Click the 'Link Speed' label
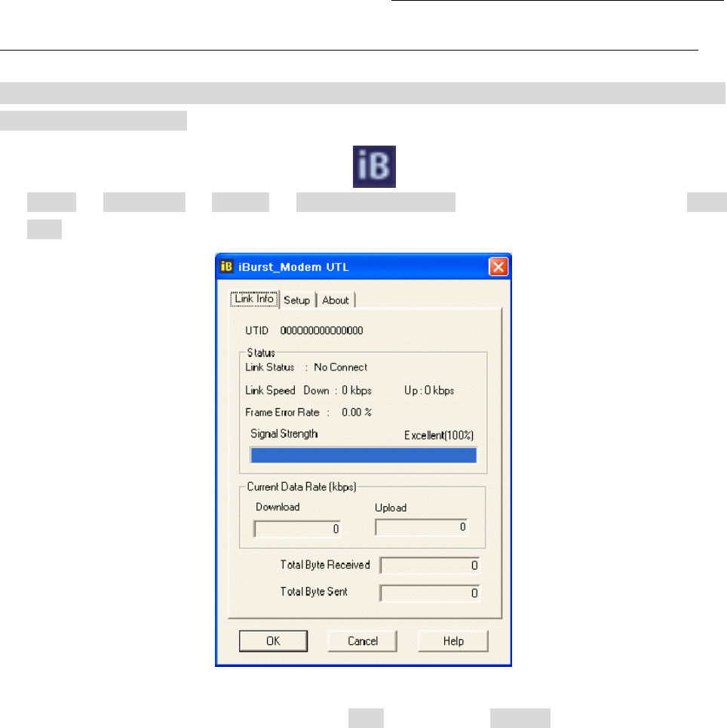 [270, 391]
